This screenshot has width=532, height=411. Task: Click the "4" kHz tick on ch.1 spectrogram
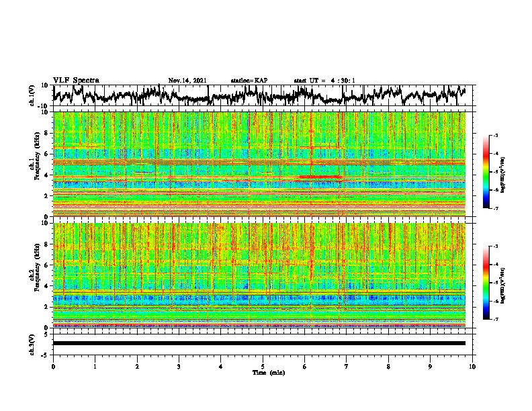click(46, 175)
